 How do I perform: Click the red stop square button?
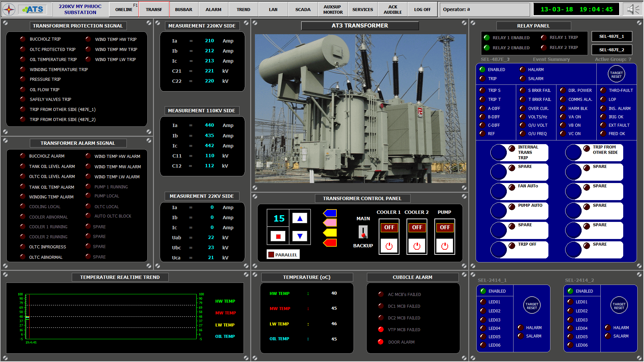click(x=278, y=236)
